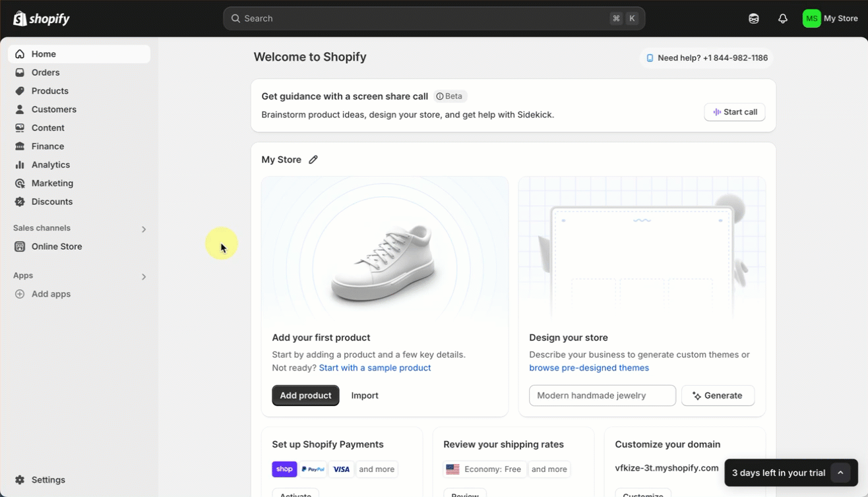Click the PayPal payment logo
Screen dimensions: 868x497
pos(313,469)
